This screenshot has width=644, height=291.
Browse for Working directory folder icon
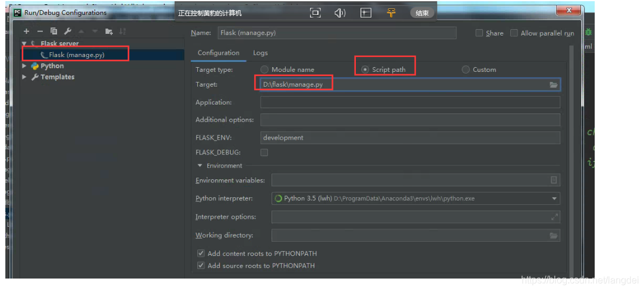click(x=554, y=235)
